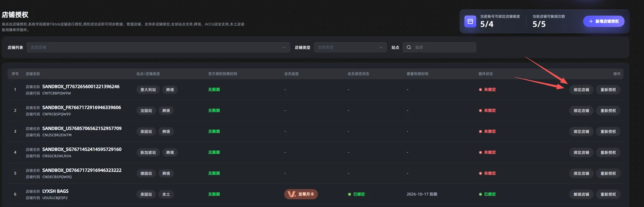Click the 插件状态 column header
The width and height of the screenshot is (644, 207).
click(486, 74)
